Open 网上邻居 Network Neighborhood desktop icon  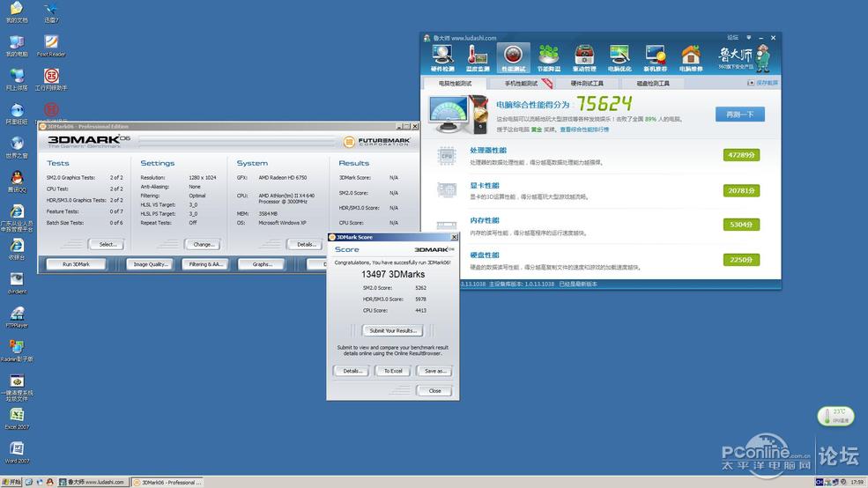pyautogui.click(x=17, y=79)
